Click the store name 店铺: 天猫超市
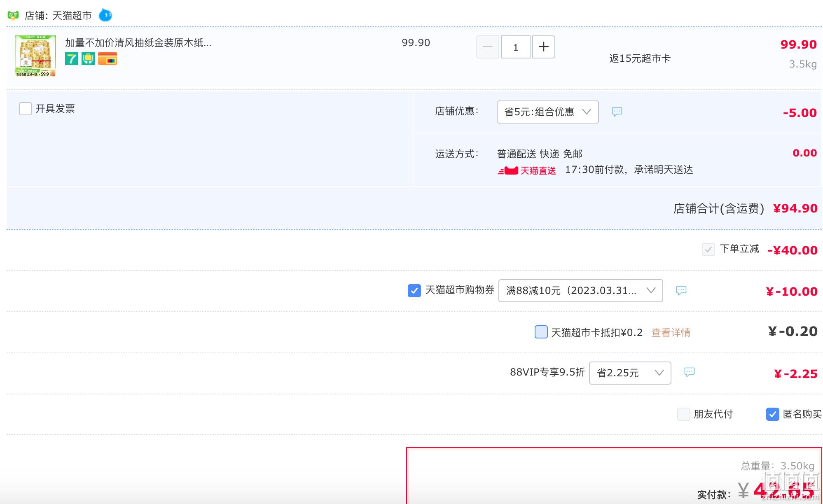This screenshot has height=504, width=823. [x=58, y=16]
